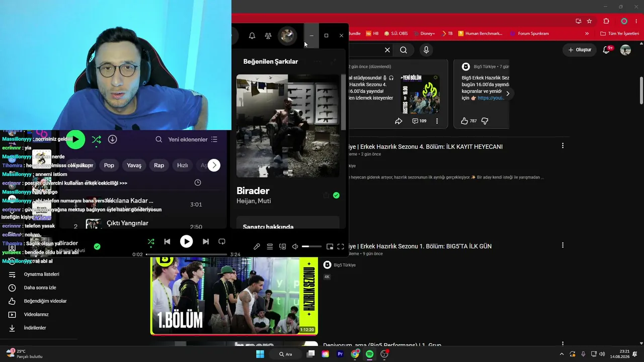644x362 pixels.
Task: Skip to the previous track
Action: coord(168,242)
